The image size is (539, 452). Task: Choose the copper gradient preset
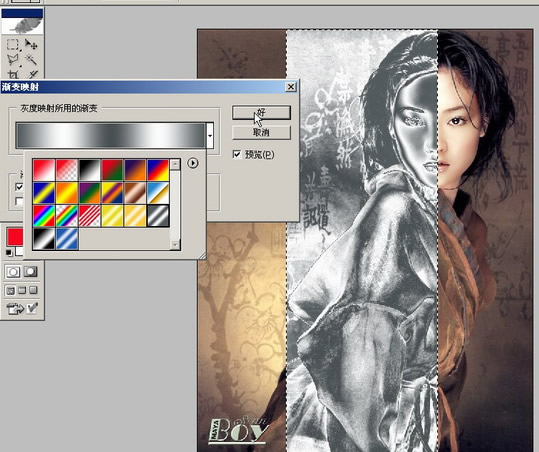click(x=135, y=193)
